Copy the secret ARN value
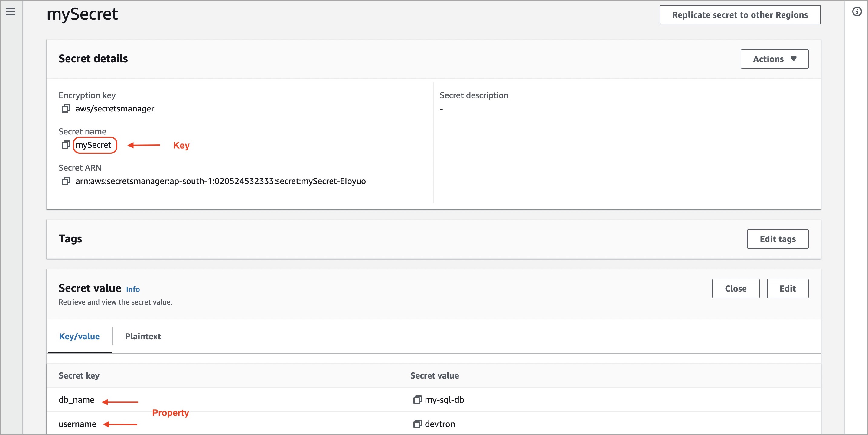Image resolution: width=868 pixels, height=435 pixels. point(66,181)
